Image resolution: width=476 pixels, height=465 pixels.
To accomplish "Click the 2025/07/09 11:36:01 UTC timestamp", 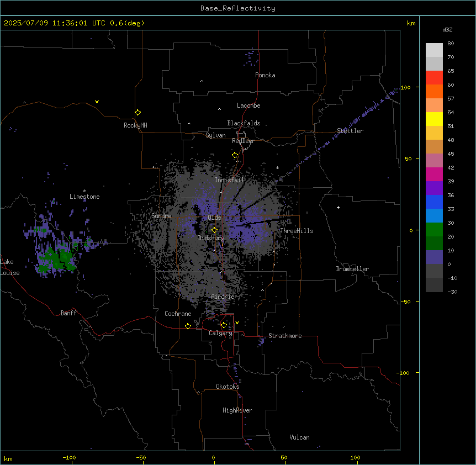I will 55,23.
